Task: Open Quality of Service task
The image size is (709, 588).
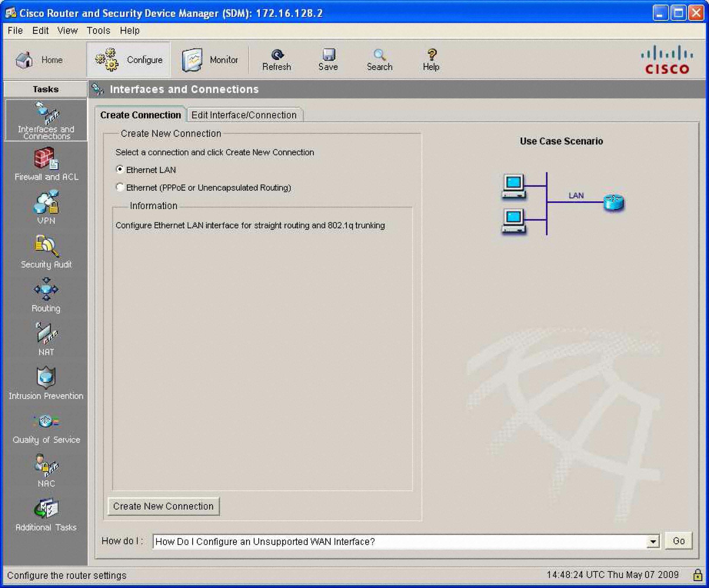Action: coord(46,427)
